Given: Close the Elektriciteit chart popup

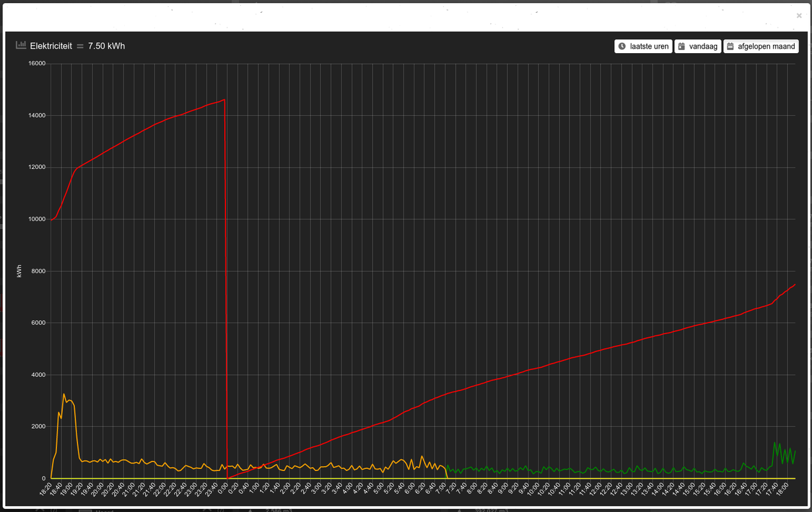Looking at the screenshot, I should (x=799, y=16).
